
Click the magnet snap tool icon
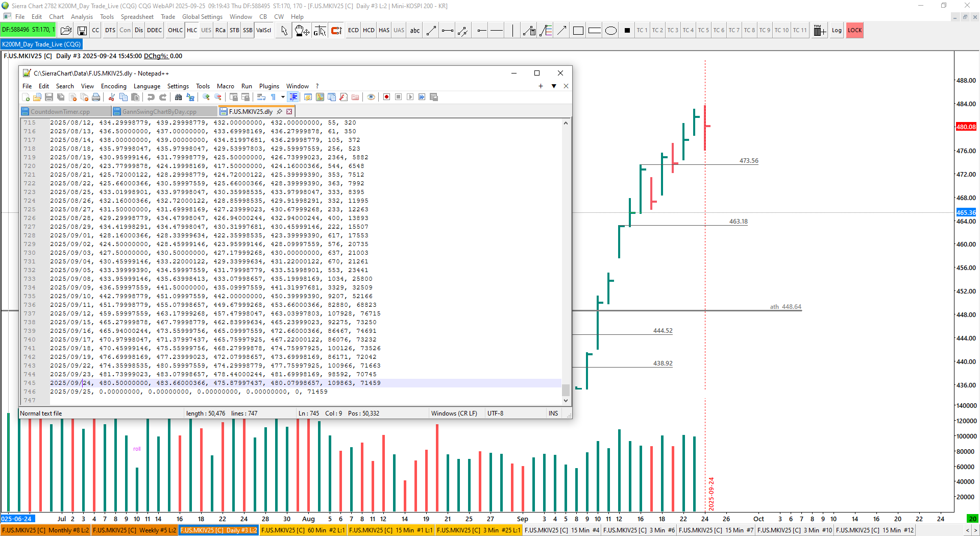(x=336, y=31)
